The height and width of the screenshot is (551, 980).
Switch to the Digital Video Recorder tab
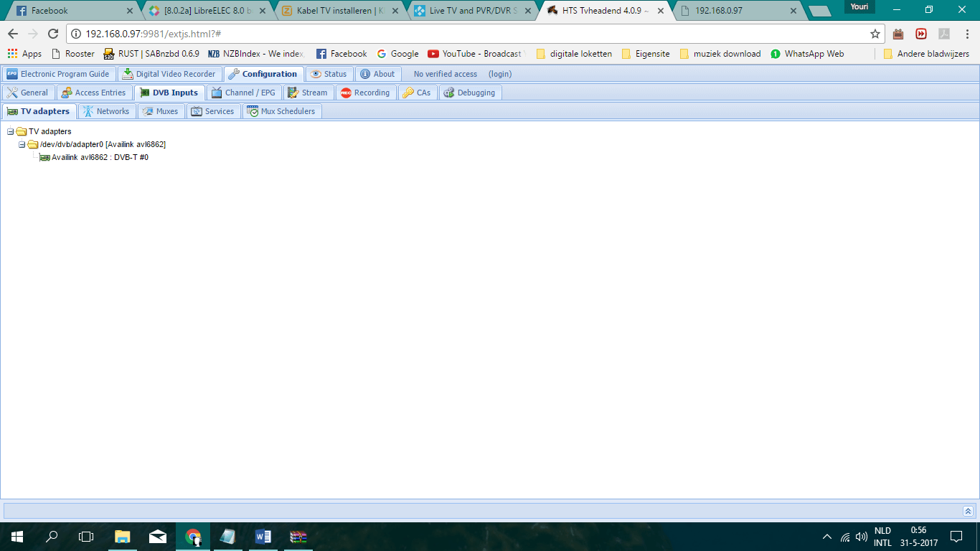pos(169,74)
